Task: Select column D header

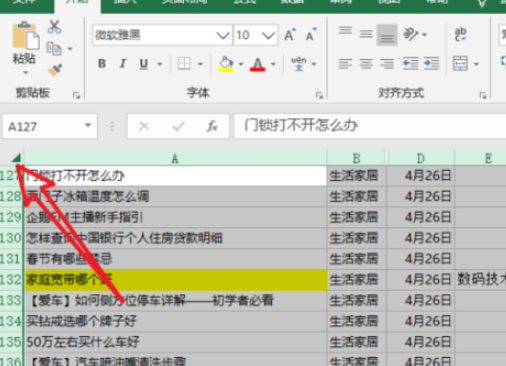Action: [421, 158]
